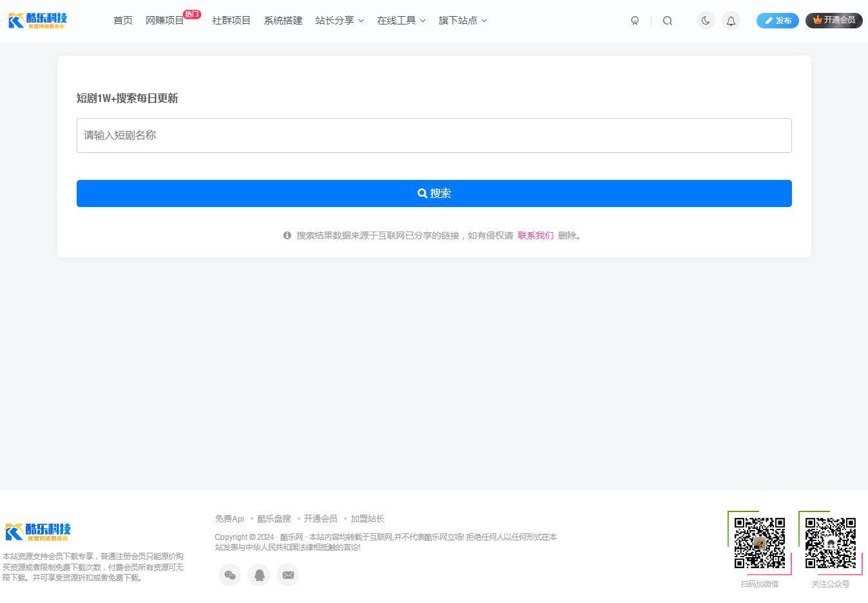Expand the 站长分享 dropdown menu

[x=340, y=21]
